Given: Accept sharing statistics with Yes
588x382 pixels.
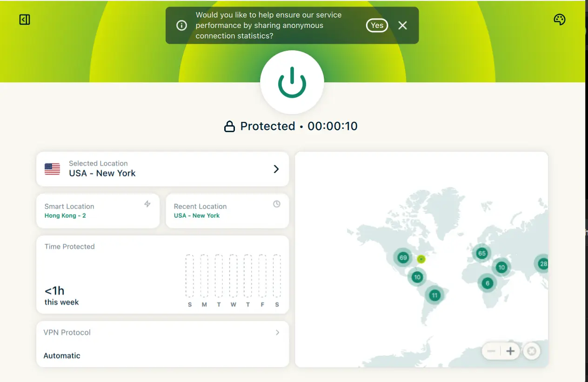Looking at the screenshot, I should [377, 26].
